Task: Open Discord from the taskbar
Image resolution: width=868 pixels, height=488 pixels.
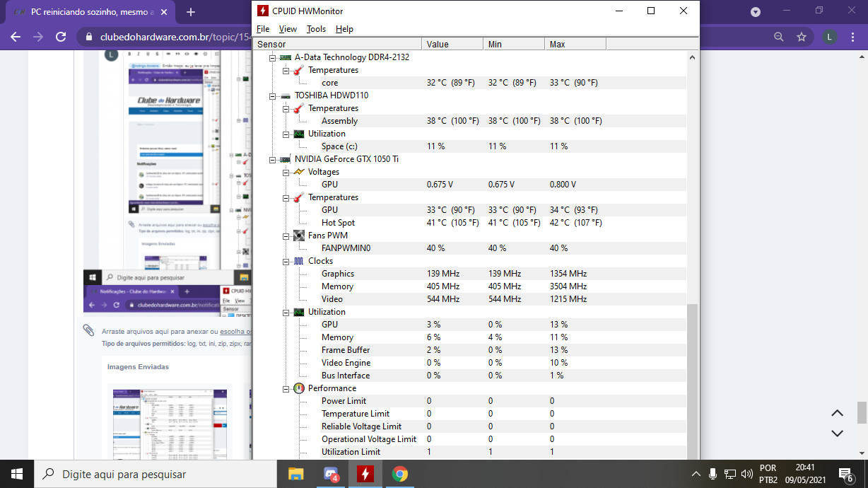Action: pyautogui.click(x=331, y=474)
